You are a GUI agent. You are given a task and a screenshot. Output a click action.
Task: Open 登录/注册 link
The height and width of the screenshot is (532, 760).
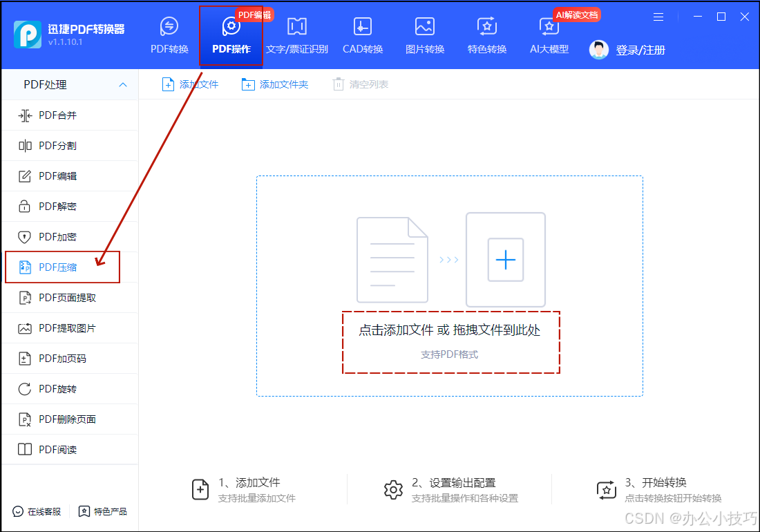coord(640,50)
